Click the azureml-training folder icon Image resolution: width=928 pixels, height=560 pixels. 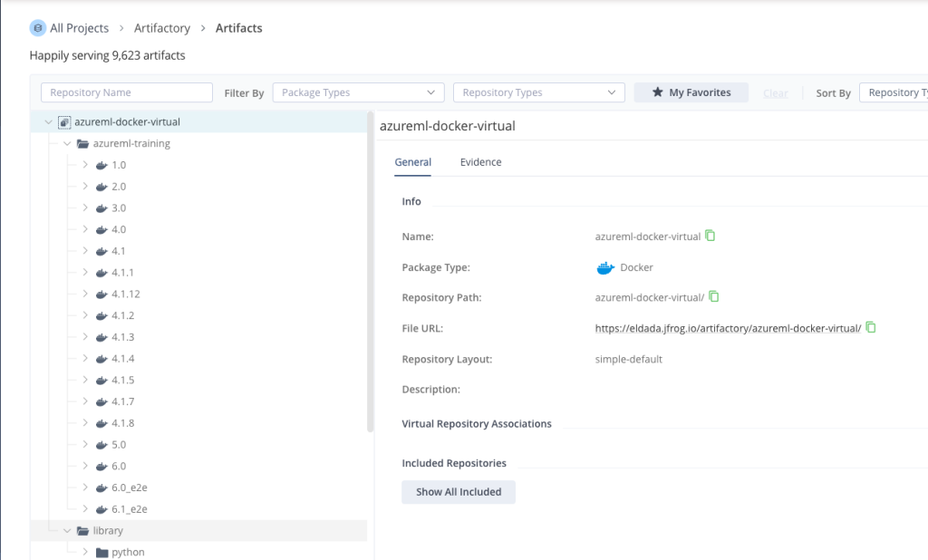82,143
